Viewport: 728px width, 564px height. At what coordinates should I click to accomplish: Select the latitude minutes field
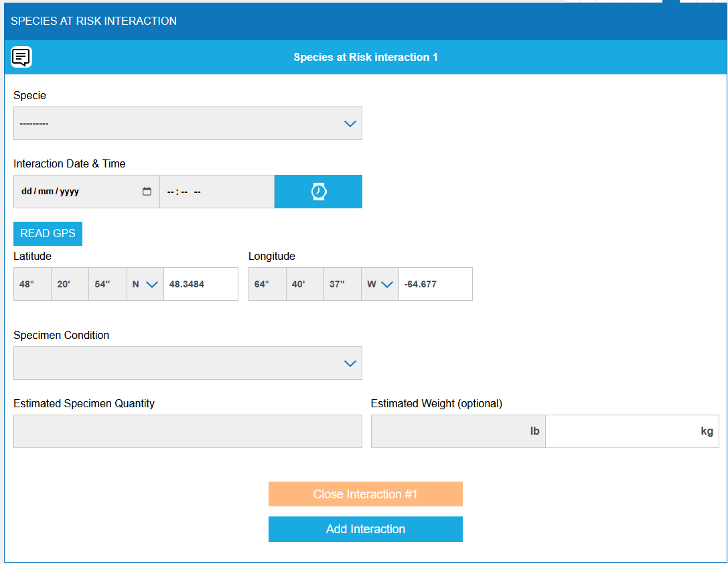click(x=70, y=284)
